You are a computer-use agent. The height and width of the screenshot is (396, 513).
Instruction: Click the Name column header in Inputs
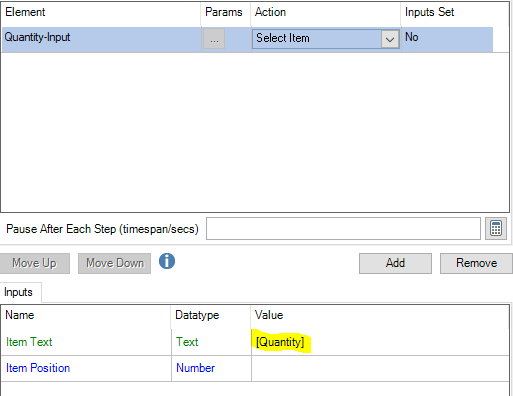pos(86,315)
